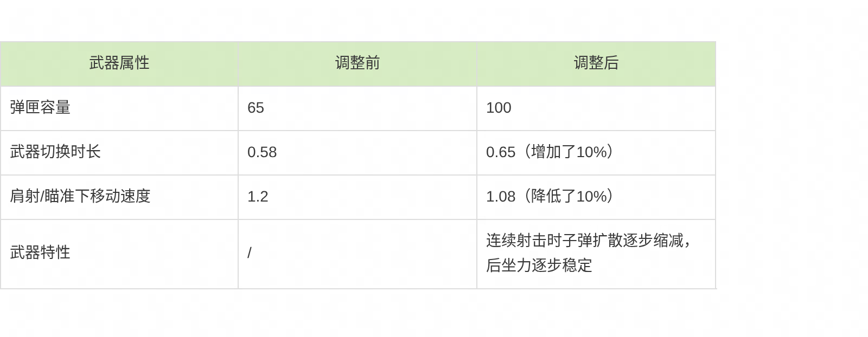Click the number 1.08 in 调整后
This screenshot has height=337, width=868.
[x=500, y=197]
